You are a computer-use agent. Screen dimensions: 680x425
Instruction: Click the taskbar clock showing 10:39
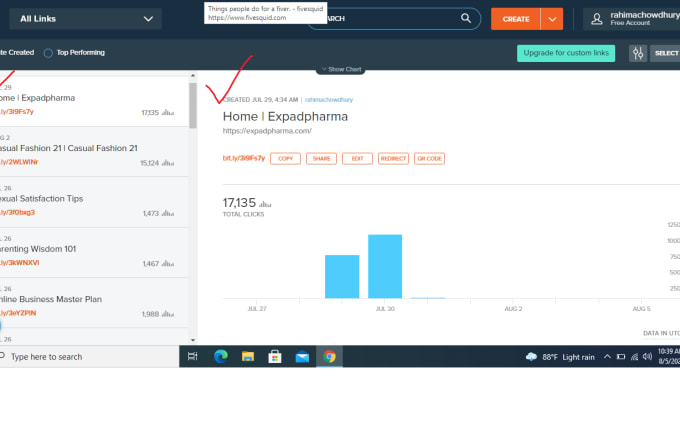pyautogui.click(x=669, y=356)
